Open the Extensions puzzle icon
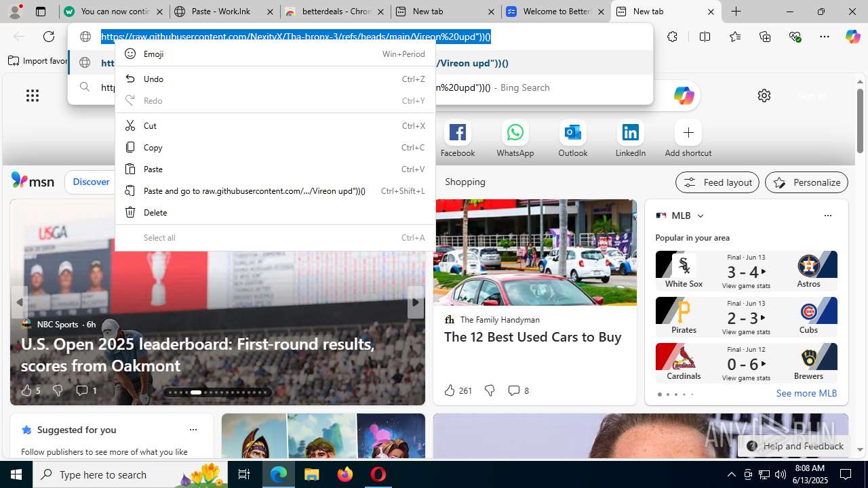The image size is (868, 488). (672, 37)
